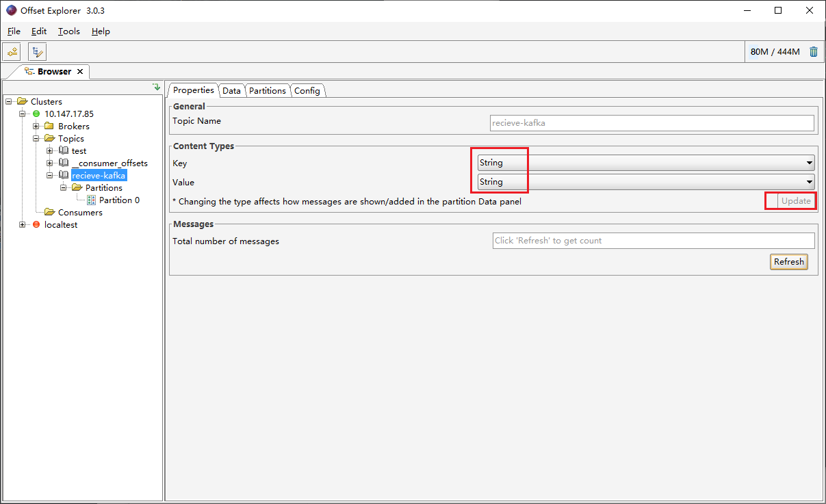Screen dimensions: 826x504
Task: Open the Tools menu
Action: 68,31
